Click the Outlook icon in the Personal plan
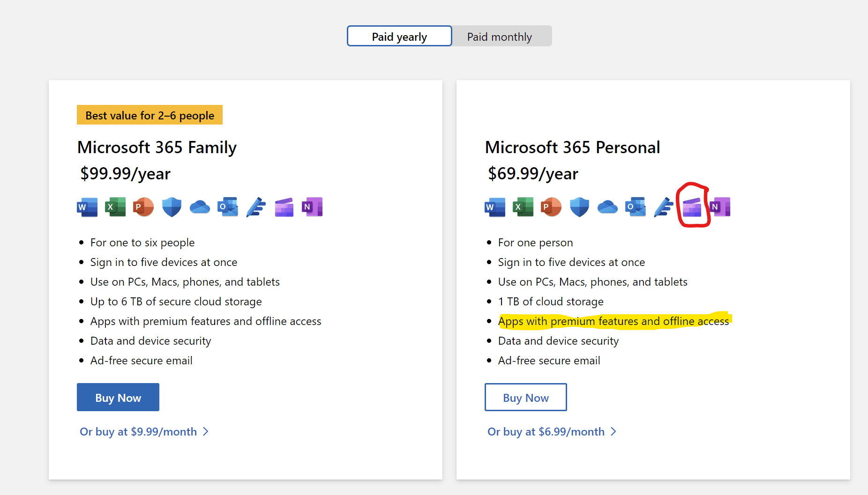Screen dimensions: 868x495 pos(636,207)
